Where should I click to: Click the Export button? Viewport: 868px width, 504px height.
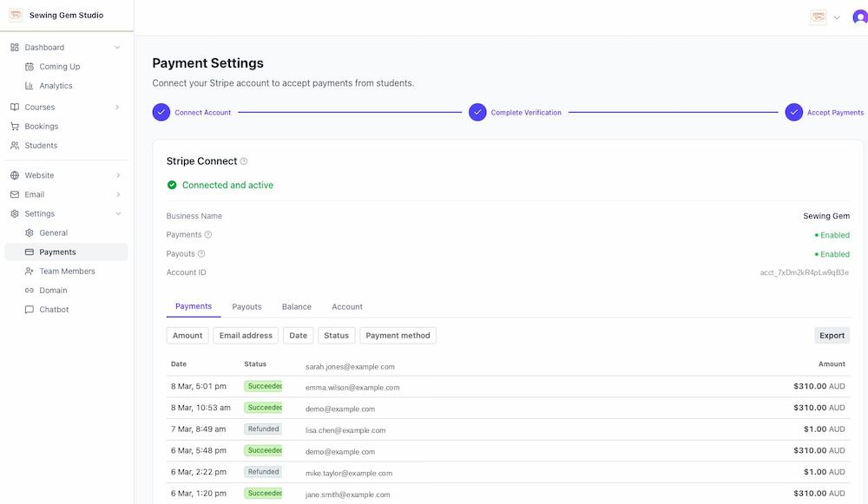click(x=832, y=335)
